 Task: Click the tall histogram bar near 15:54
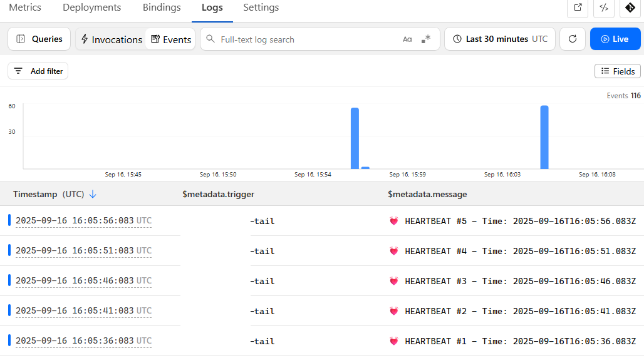[355, 138]
